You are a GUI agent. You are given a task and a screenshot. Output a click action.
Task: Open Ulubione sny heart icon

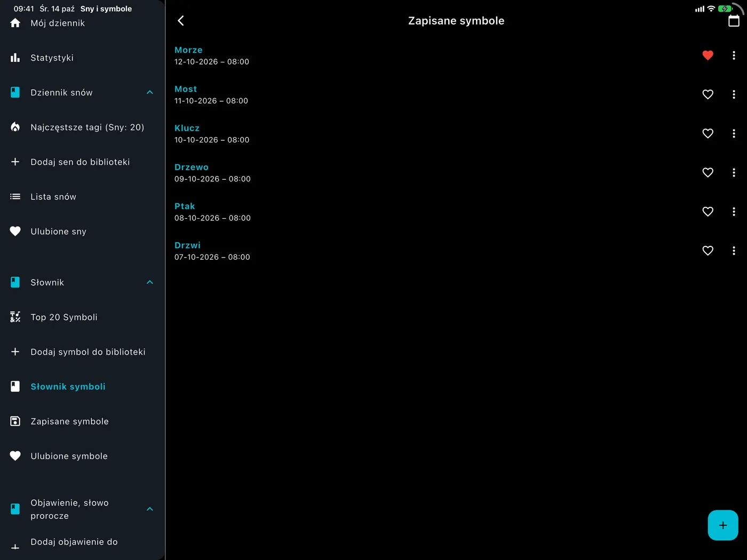pyautogui.click(x=15, y=231)
